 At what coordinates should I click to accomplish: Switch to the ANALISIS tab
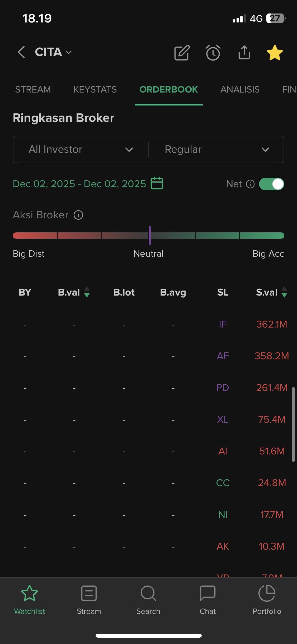(x=240, y=90)
